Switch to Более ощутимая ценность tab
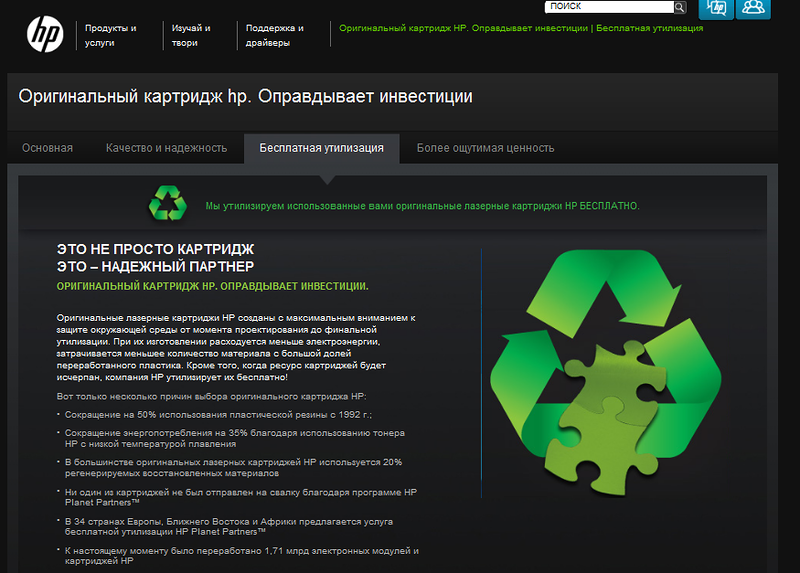This screenshot has height=573, width=800. click(x=485, y=148)
